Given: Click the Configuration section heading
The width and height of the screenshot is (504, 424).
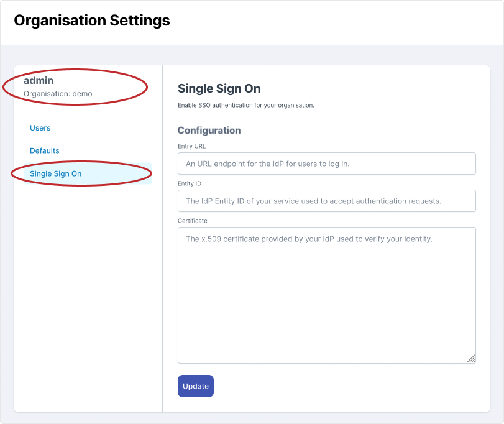Looking at the screenshot, I should [209, 131].
